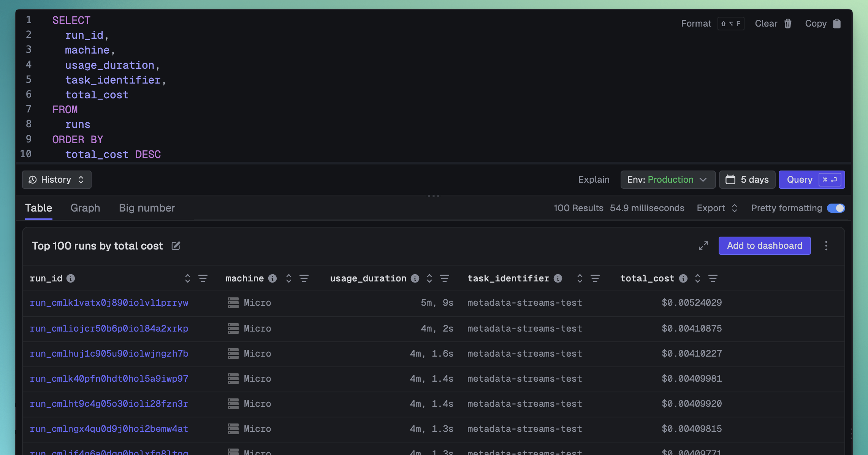
Task: Open the Export dropdown
Action: 717,208
